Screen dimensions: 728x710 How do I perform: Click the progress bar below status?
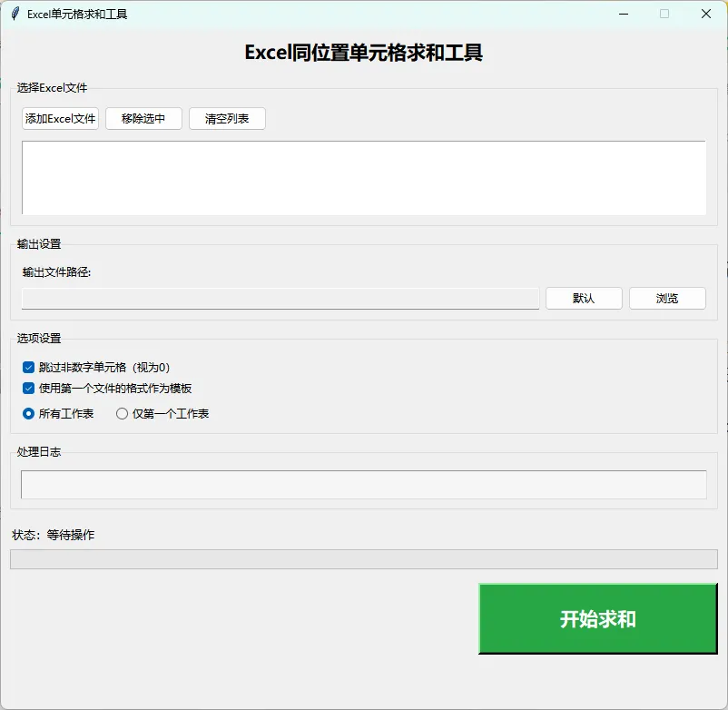364,559
